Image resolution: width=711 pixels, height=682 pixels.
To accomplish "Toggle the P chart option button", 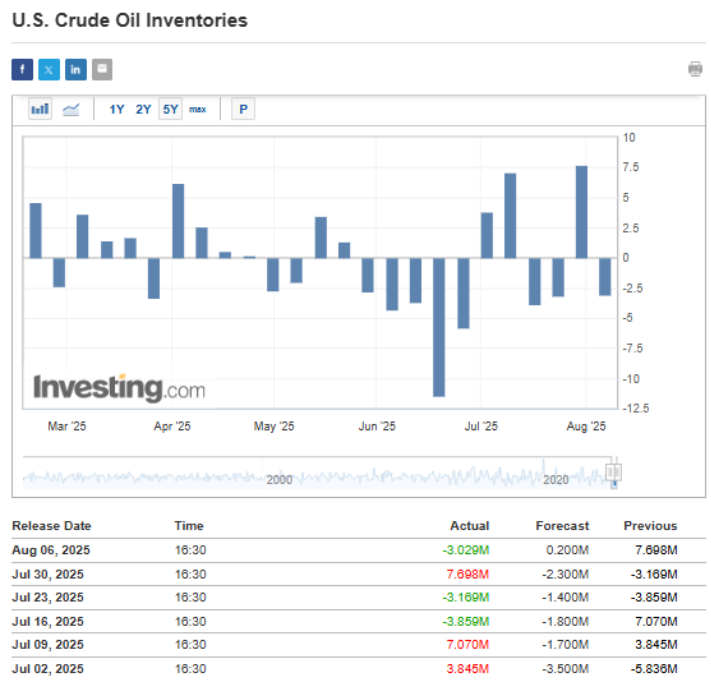I will 243,109.
